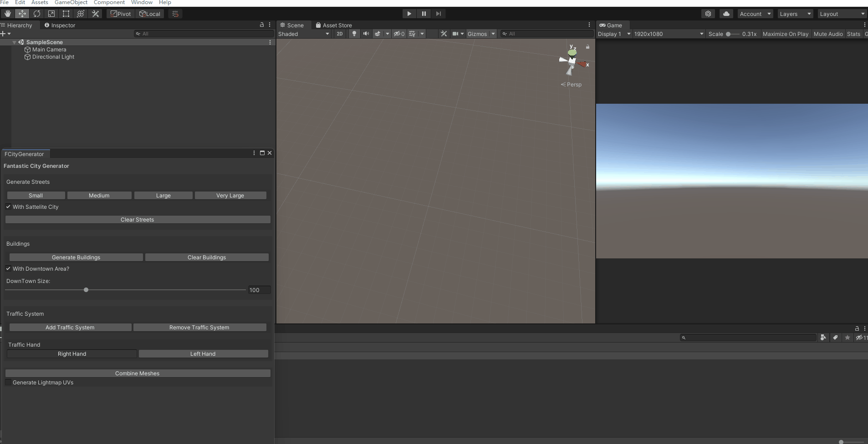Lock the Hierarchy panel
868x444 pixels.
pos(262,25)
